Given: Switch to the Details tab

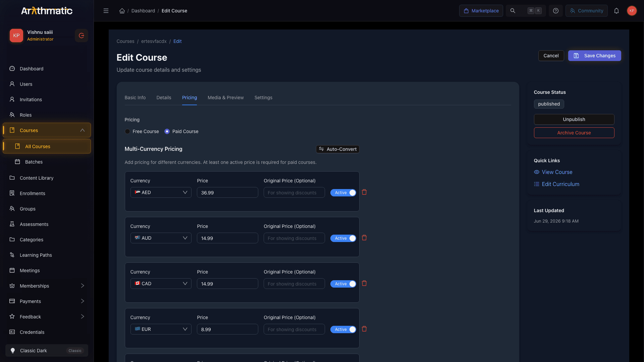Looking at the screenshot, I should 164,98.
